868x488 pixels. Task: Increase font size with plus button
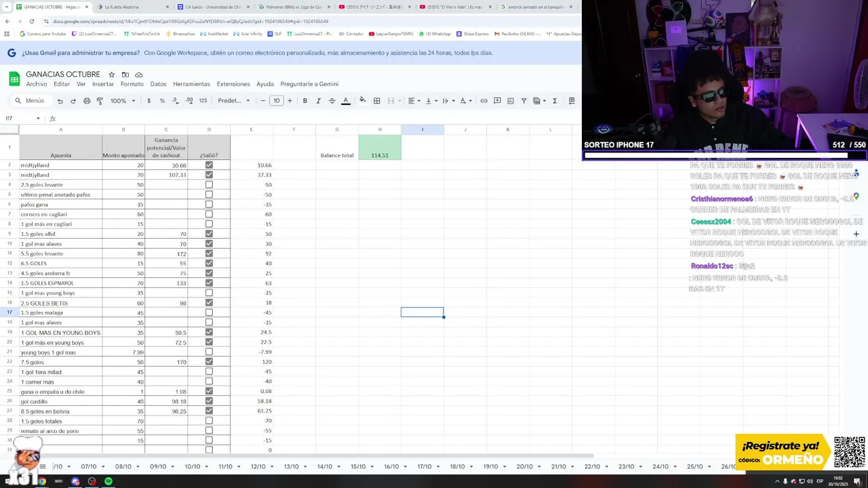[290, 101]
